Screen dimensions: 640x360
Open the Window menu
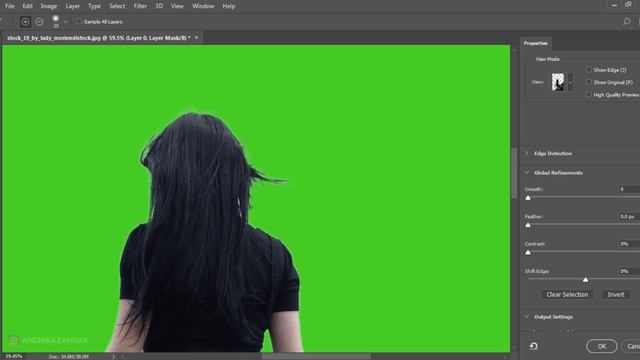click(203, 6)
